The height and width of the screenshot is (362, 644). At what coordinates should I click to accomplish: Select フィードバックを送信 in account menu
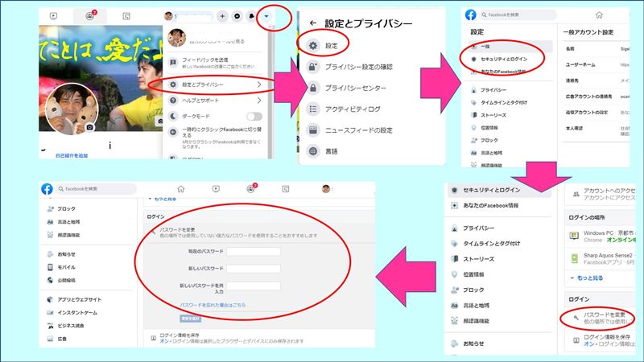214,63
